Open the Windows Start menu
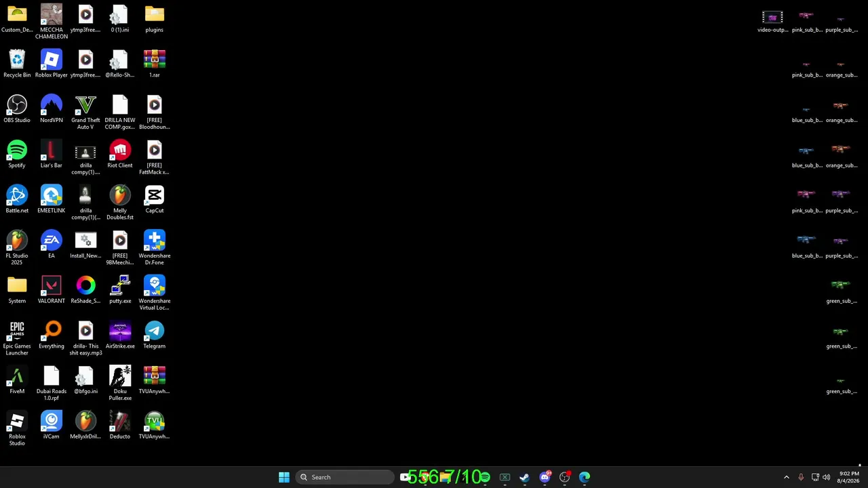The width and height of the screenshot is (868, 488). coord(284,477)
